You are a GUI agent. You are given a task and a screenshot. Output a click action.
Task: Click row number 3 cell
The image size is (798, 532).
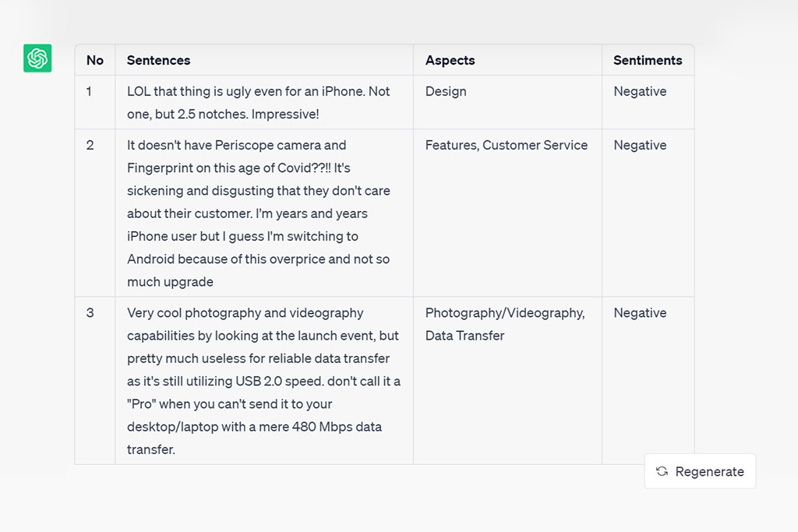[90, 312]
